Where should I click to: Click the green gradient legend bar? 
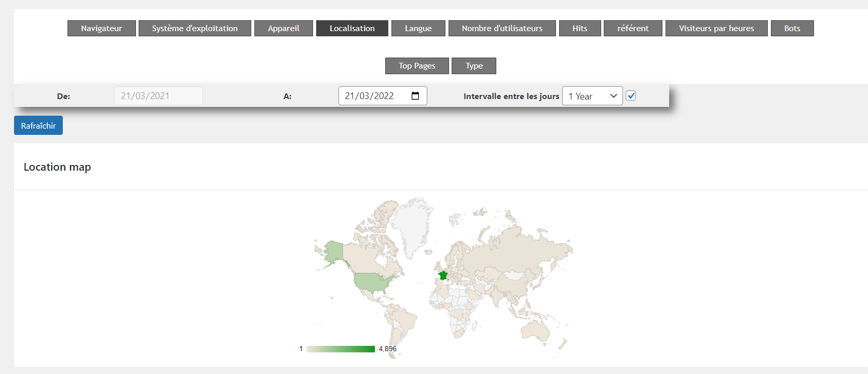pos(341,349)
